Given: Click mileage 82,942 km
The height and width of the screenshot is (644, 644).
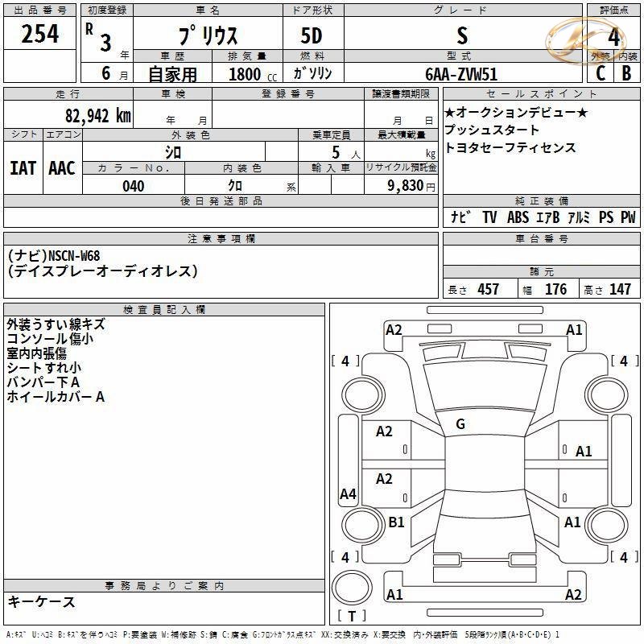Looking at the screenshot, I should [97, 116].
